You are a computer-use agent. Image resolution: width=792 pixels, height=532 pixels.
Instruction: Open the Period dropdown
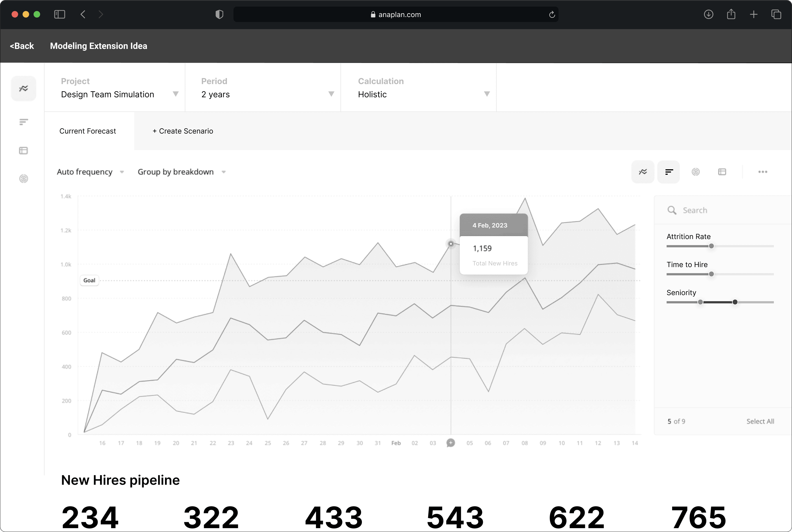pos(263,88)
